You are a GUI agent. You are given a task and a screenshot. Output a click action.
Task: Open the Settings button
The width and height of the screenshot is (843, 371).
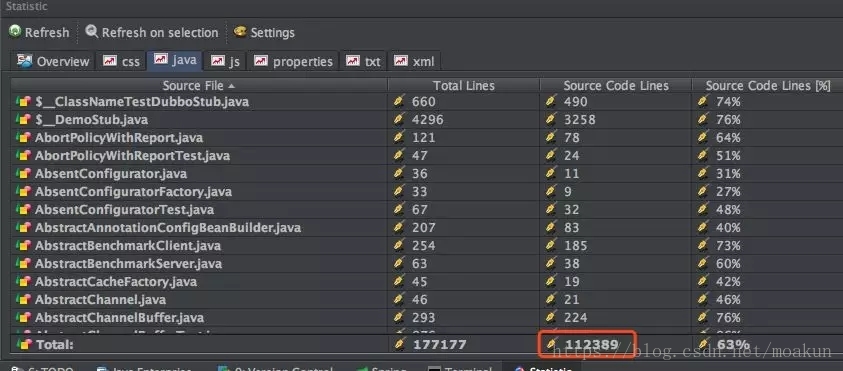[x=264, y=32]
